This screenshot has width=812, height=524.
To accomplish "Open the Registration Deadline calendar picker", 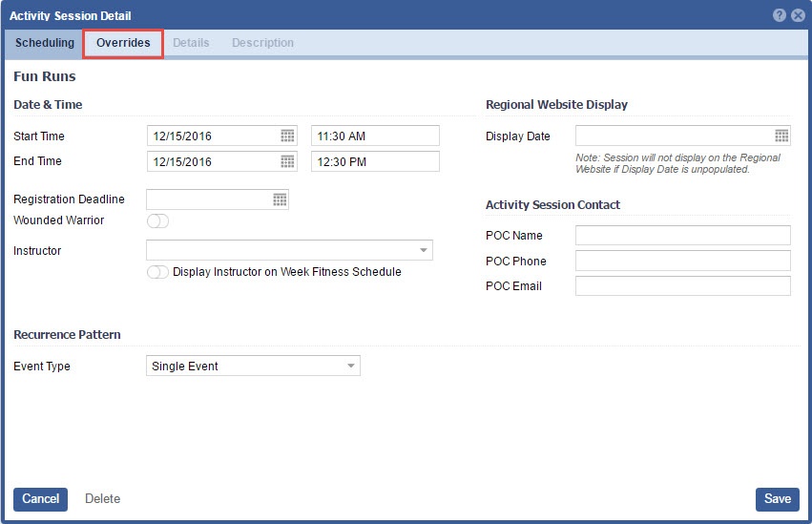I will point(280,199).
